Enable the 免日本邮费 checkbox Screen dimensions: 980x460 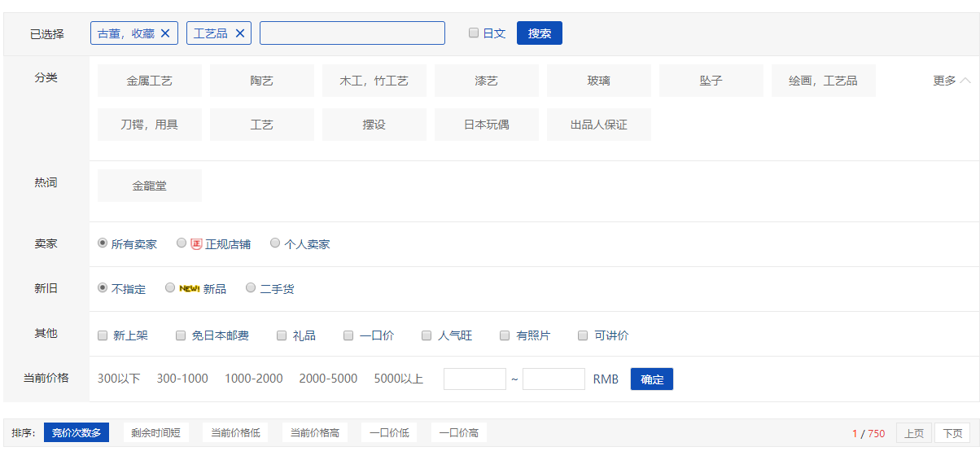coord(181,335)
